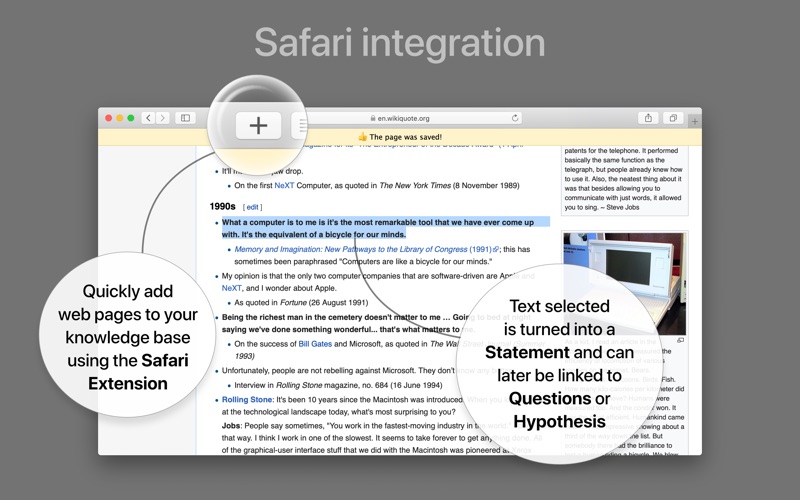The image size is (800, 500).
Task: Click 'Interview in Rolling Stone magazine' line
Action: (338, 385)
